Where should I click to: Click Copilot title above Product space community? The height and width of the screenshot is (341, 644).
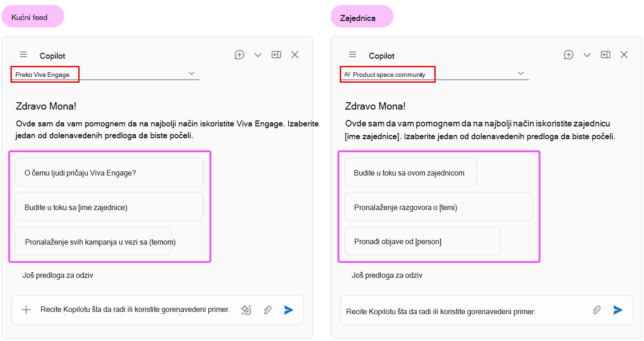382,56
